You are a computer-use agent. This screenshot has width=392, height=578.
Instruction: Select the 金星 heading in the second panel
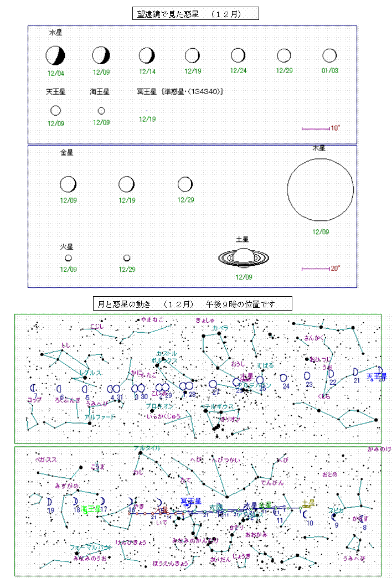point(67,152)
